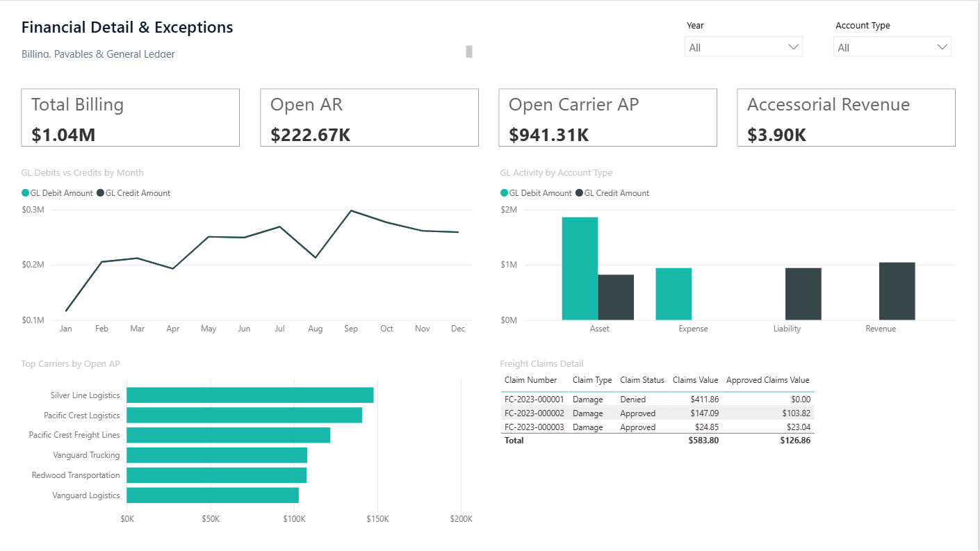Click the Revenue category axis label

click(x=881, y=329)
